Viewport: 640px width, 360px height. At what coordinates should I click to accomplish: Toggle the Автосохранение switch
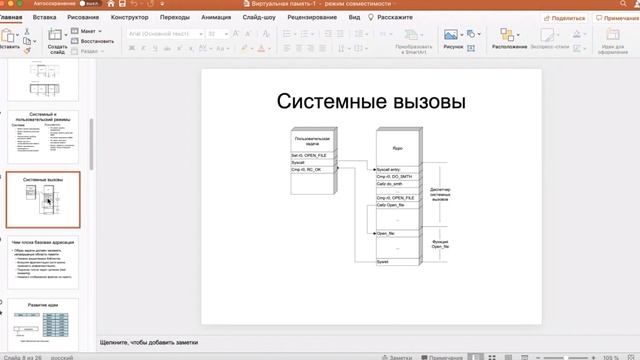[88, 4]
